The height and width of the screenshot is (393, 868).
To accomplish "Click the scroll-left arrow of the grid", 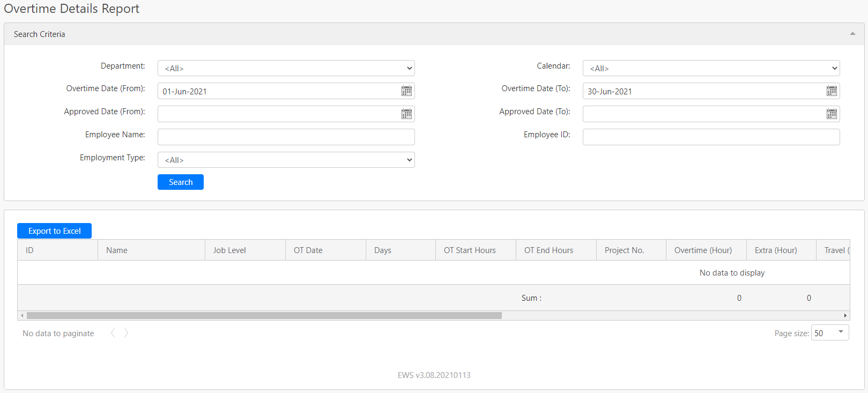I will pos(21,316).
